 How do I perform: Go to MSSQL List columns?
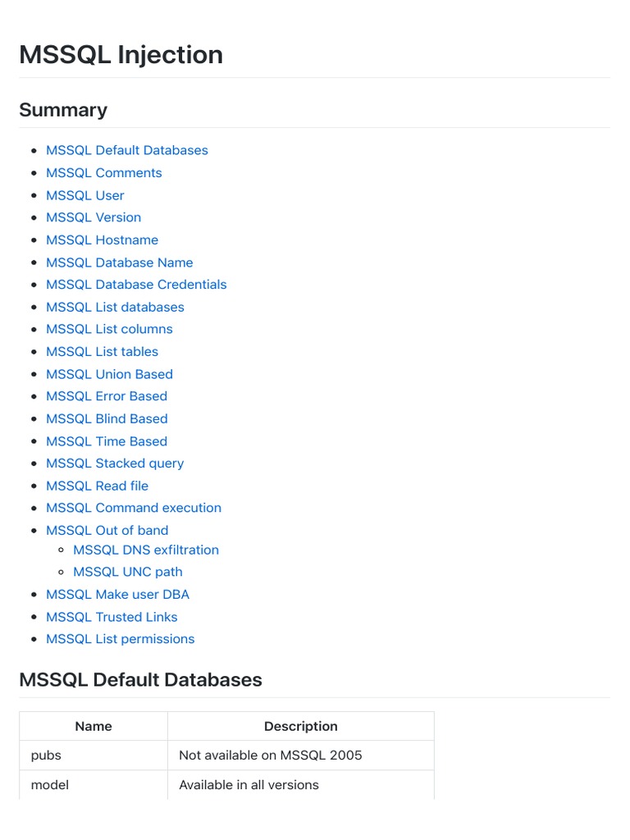tap(109, 329)
